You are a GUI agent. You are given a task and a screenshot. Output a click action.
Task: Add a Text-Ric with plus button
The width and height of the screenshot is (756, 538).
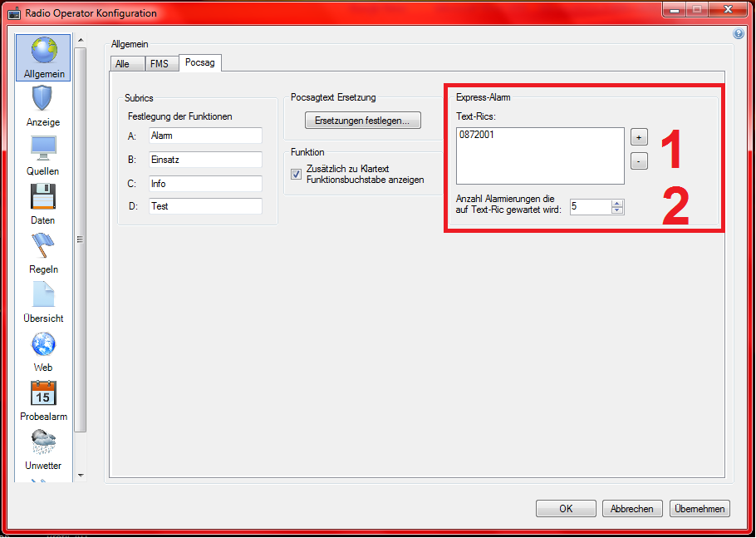639,137
